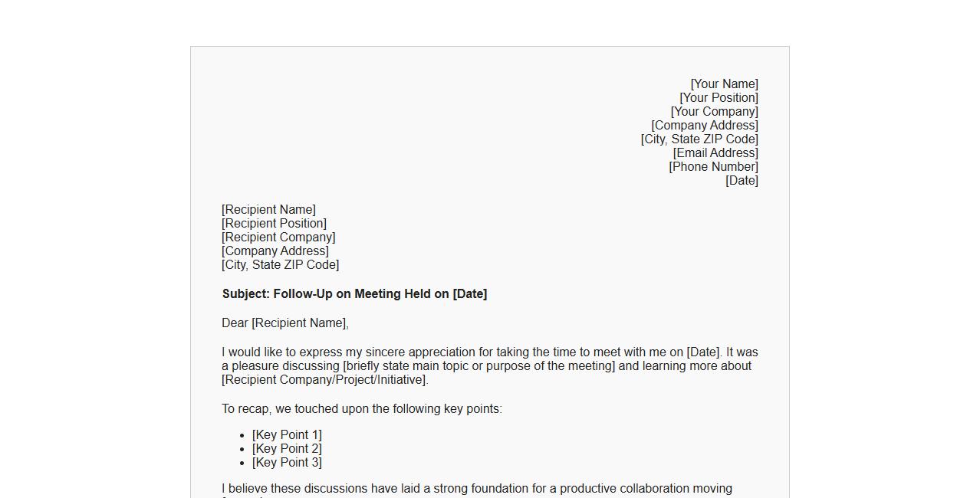Click the recipient's [City, State ZIP Code] line
The height and width of the screenshot is (498, 980).
(280, 265)
